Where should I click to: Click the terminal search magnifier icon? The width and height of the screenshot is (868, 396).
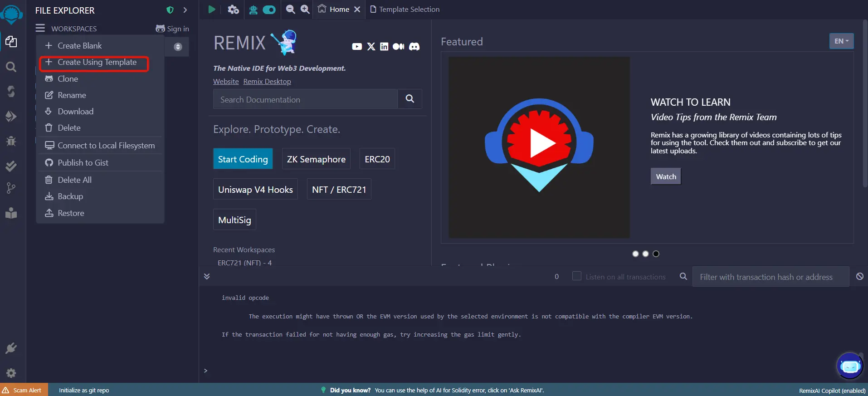coord(683,276)
